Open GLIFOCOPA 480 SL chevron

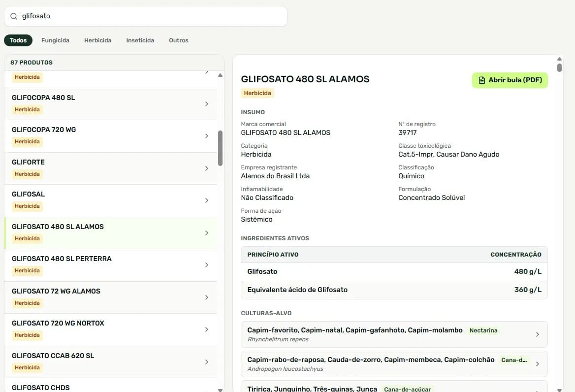point(207,104)
